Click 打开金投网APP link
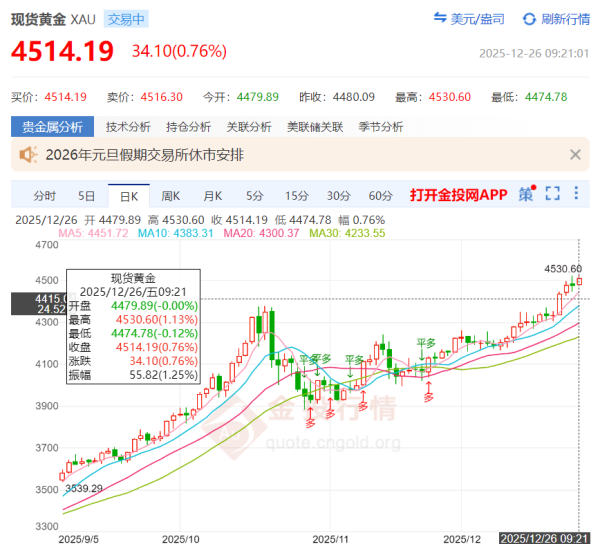This screenshot has width=600, height=544. [x=459, y=195]
